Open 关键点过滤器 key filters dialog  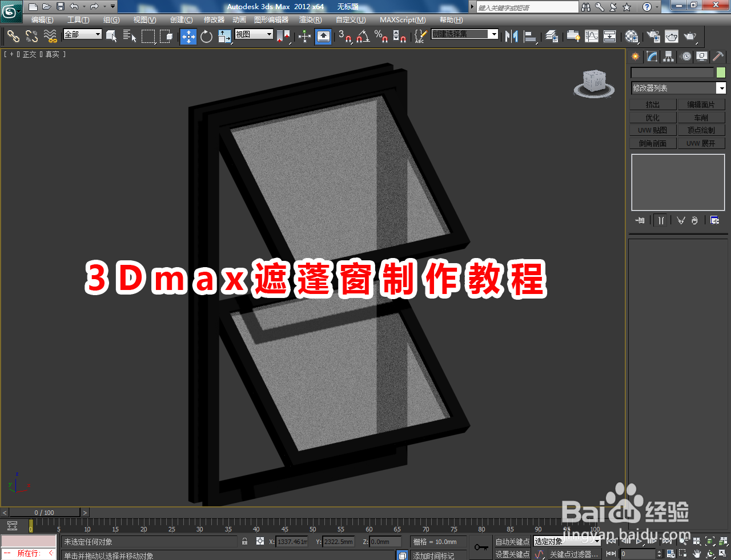573,554
